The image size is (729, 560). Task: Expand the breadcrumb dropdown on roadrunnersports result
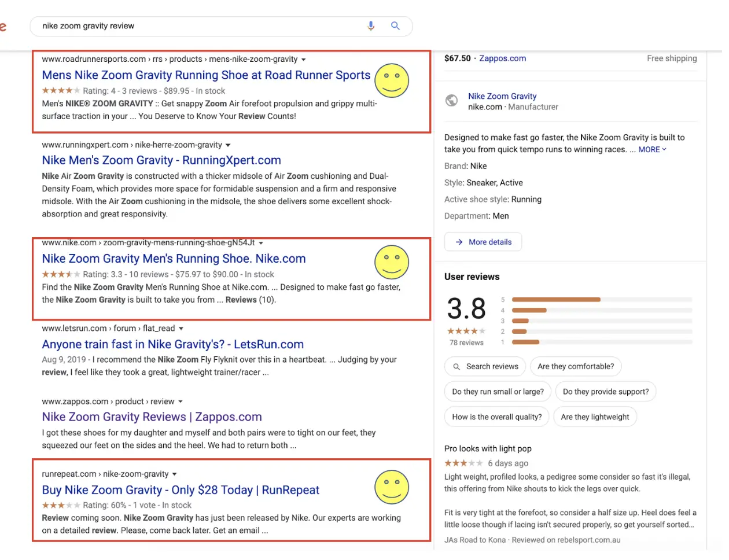tap(303, 58)
